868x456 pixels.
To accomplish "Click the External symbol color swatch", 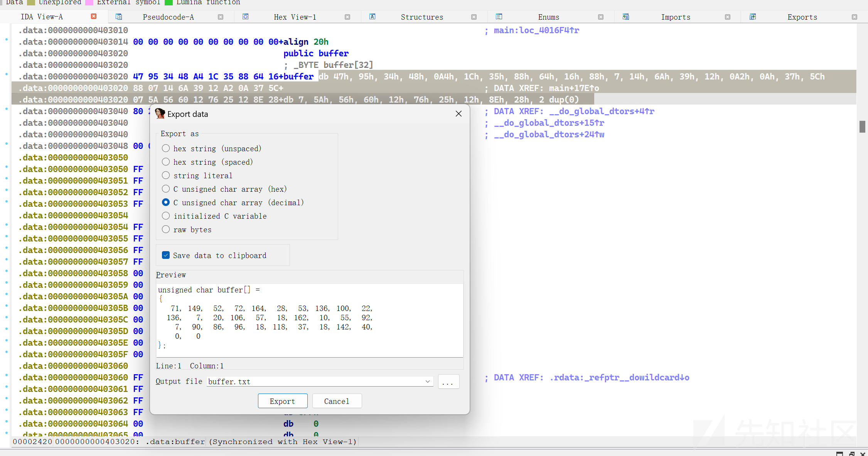I will tap(89, 2).
